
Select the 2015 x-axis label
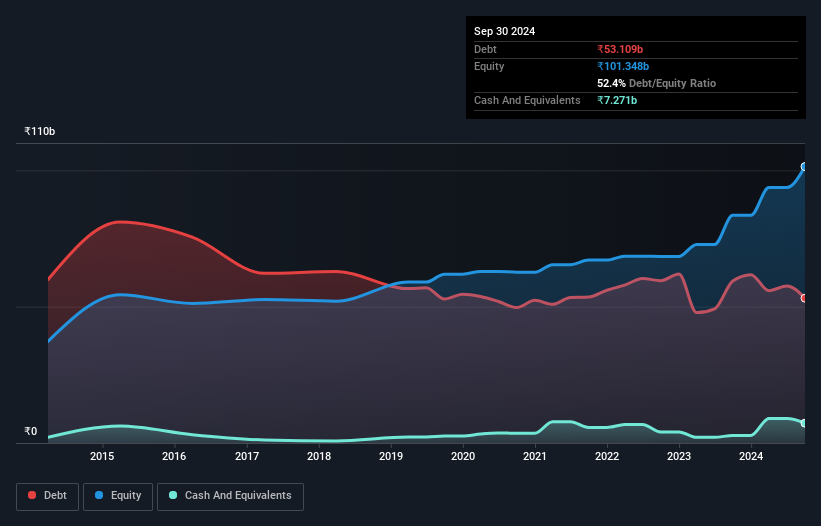(x=102, y=456)
